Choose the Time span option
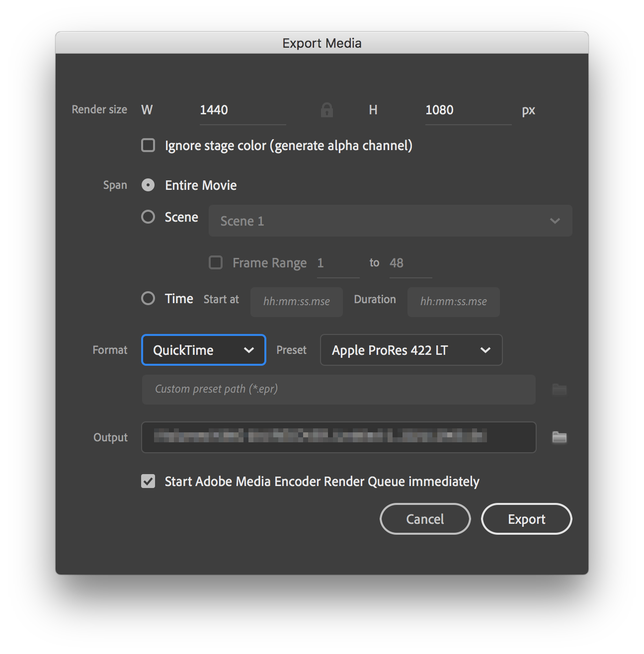The height and width of the screenshot is (654, 644). click(148, 298)
